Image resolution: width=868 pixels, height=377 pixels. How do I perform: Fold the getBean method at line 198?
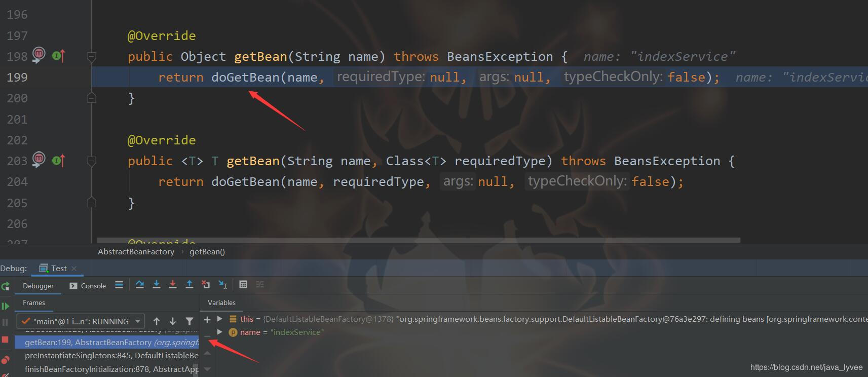coord(92,57)
